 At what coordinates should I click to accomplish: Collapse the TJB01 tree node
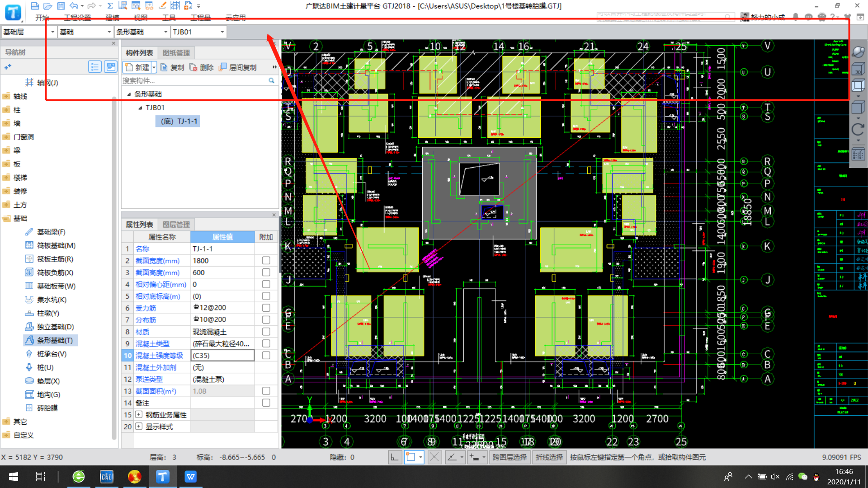click(x=140, y=108)
